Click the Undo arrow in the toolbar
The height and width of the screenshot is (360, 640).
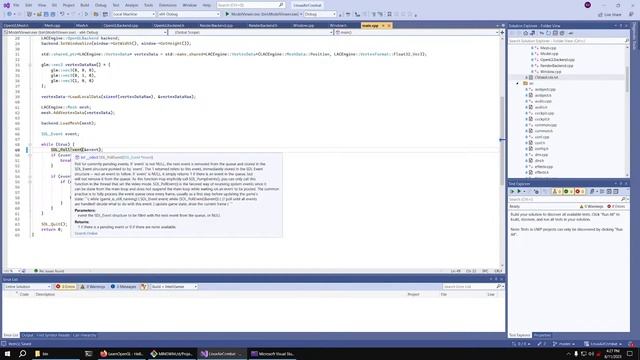pyautogui.click(x=62, y=14)
